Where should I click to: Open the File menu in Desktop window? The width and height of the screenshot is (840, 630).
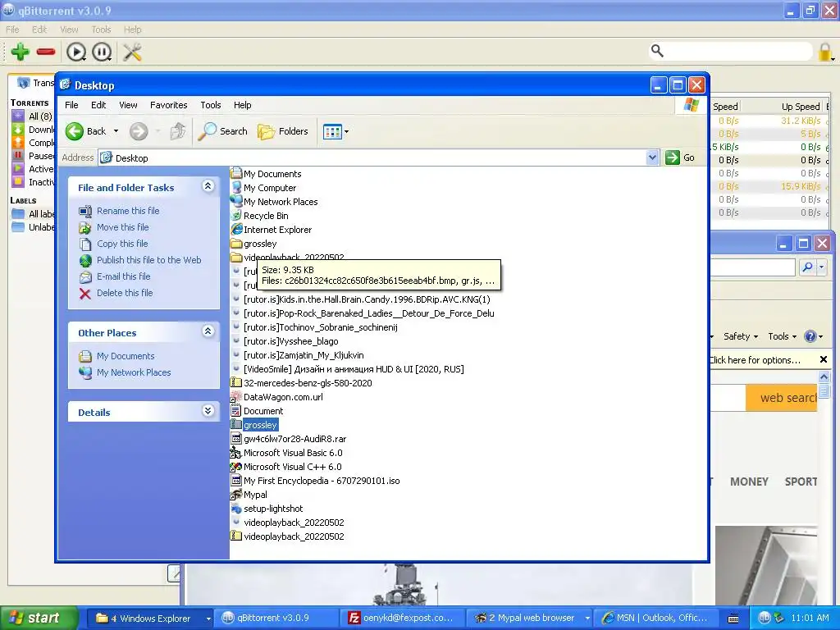[71, 105]
